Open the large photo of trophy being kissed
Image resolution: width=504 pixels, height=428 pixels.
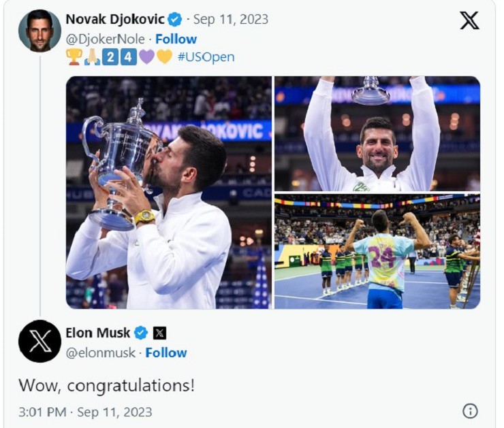point(169,193)
